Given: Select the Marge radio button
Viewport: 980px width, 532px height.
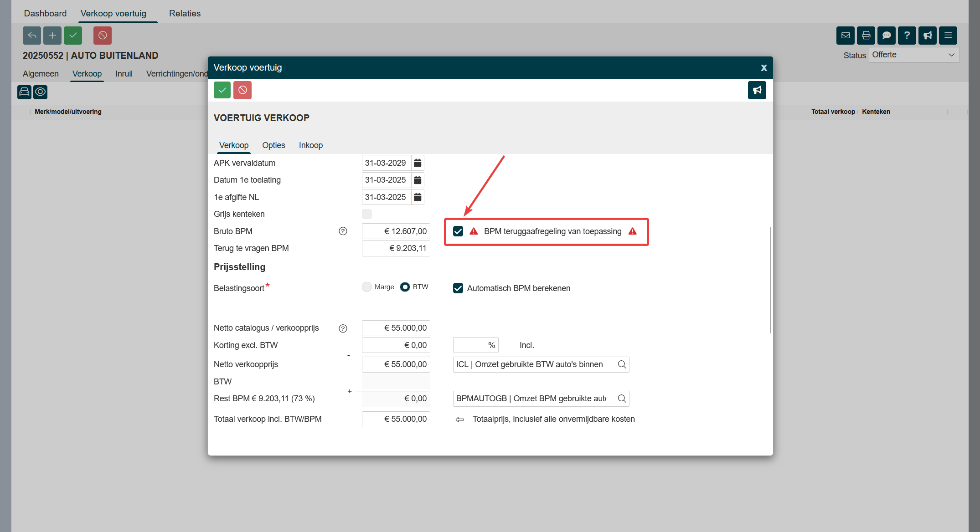Looking at the screenshot, I should pyautogui.click(x=367, y=287).
